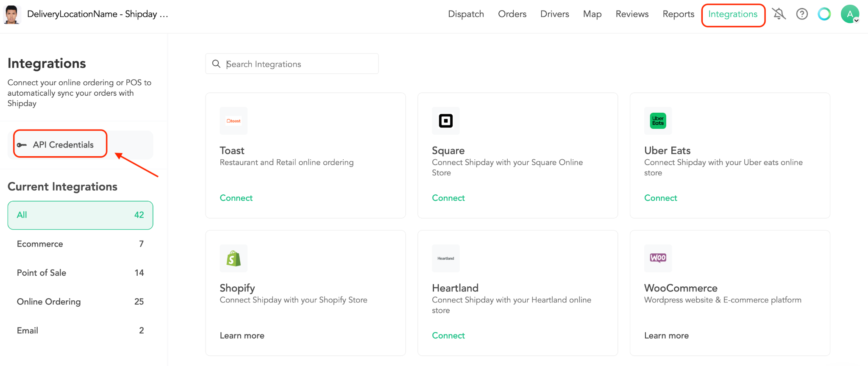
Task: Click the WooCommerce card title
Action: coord(681,288)
